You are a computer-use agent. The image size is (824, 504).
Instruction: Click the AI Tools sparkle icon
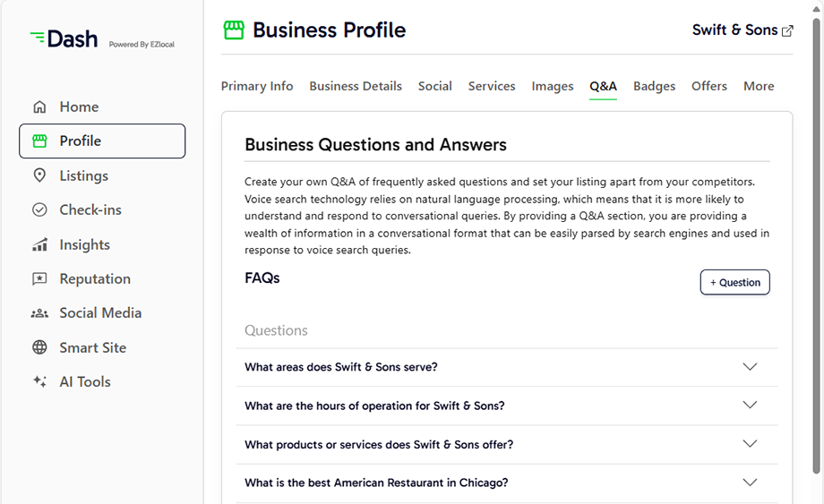(39, 381)
